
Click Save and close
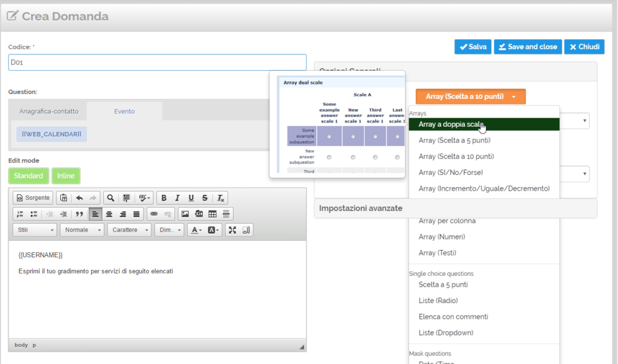coord(528,47)
